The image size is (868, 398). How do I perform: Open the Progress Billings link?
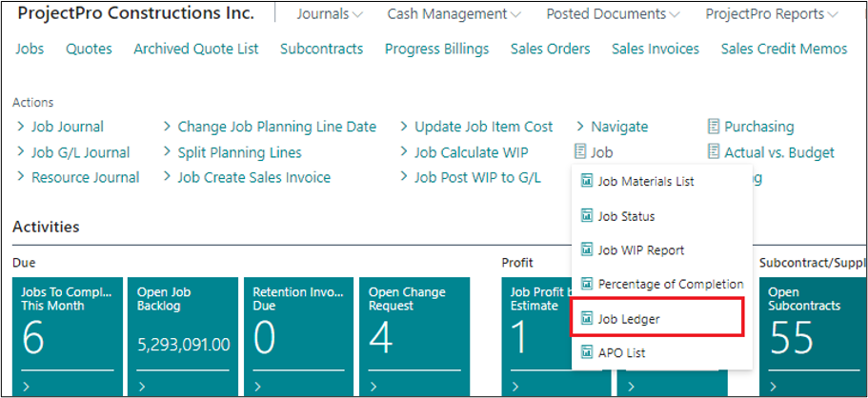[436, 49]
